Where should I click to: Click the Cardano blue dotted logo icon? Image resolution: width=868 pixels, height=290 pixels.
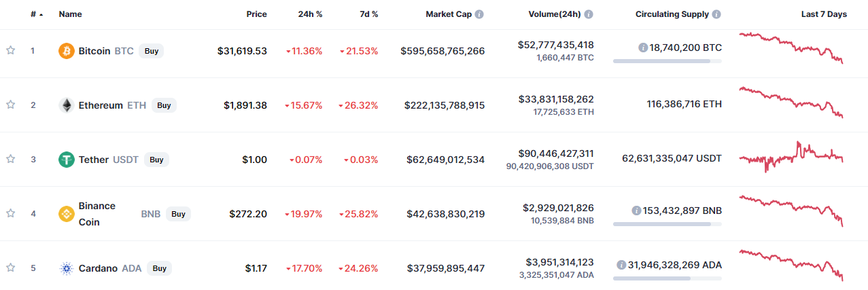point(67,268)
